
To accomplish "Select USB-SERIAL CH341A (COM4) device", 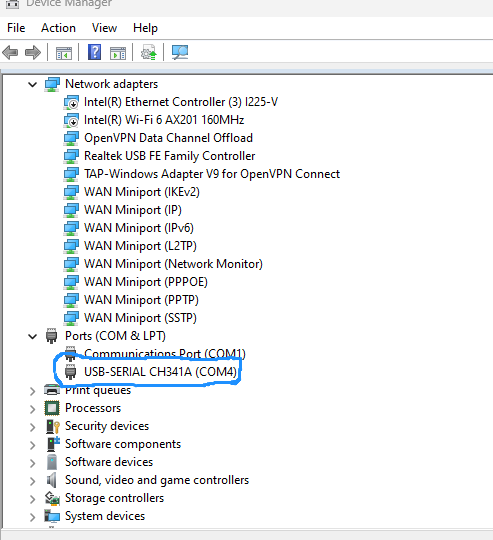I will (160, 372).
